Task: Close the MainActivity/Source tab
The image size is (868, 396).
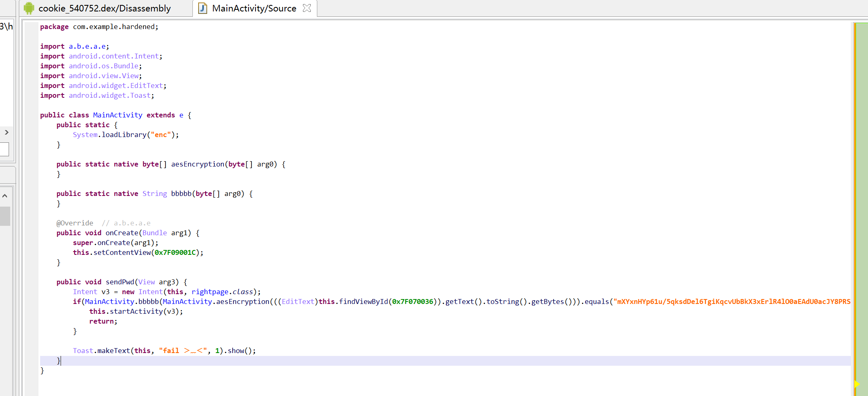Action: 307,8
